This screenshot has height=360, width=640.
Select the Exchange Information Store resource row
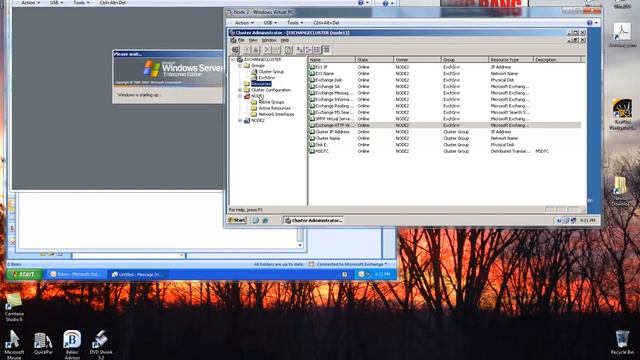pyautogui.click(x=444, y=99)
